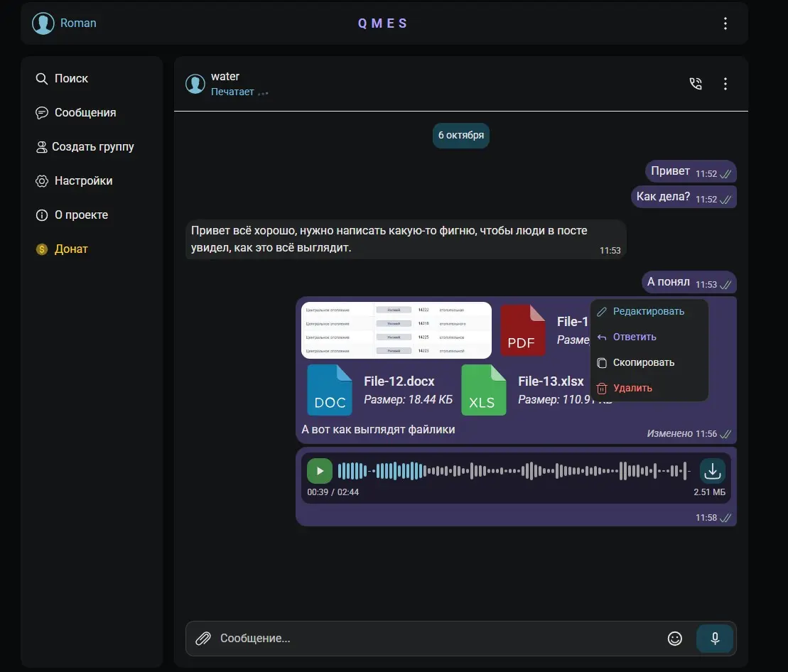Play the voice message
The height and width of the screenshot is (672, 788).
coord(320,471)
